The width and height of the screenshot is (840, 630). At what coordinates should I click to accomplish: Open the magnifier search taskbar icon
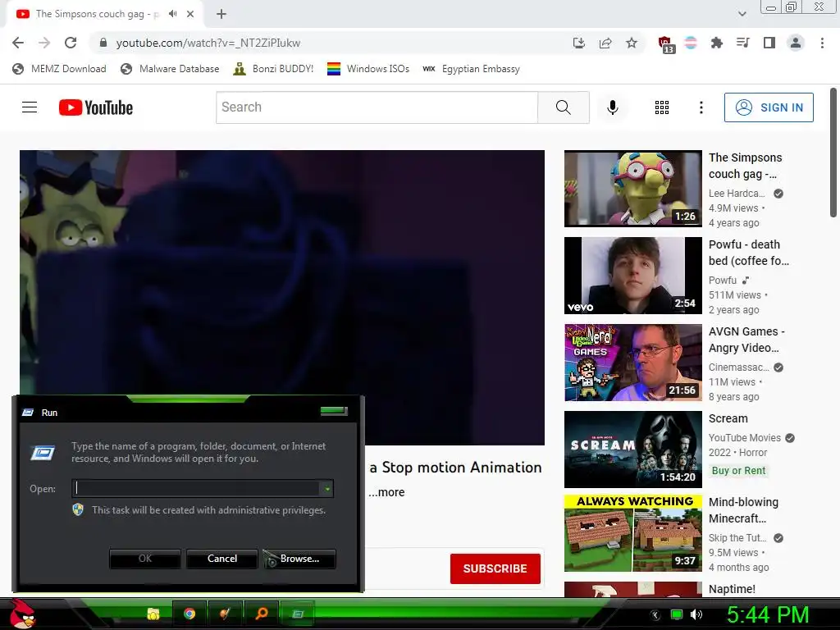tap(262, 614)
